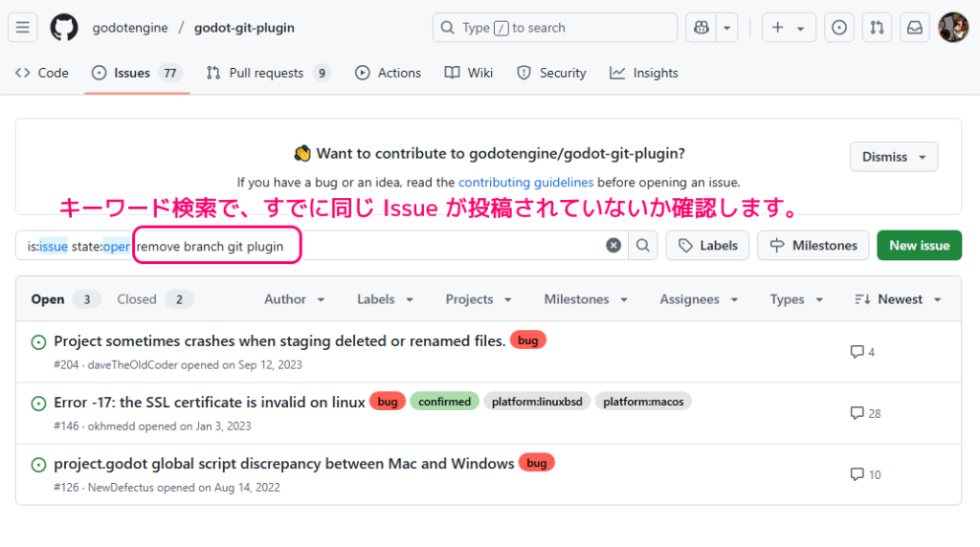The height and width of the screenshot is (547, 980).
Task: Expand the Assignees filter dropdown
Action: click(699, 299)
